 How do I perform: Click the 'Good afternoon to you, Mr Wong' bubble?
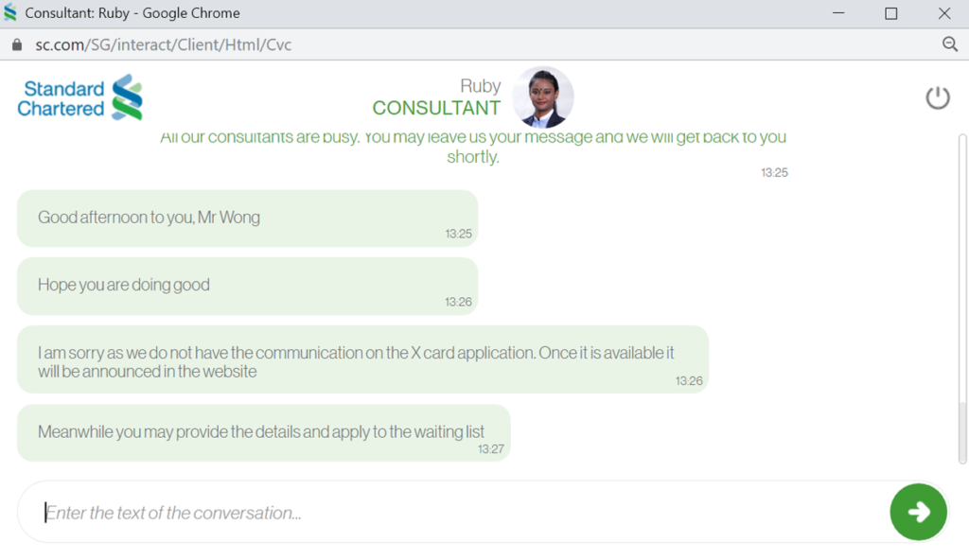click(247, 216)
